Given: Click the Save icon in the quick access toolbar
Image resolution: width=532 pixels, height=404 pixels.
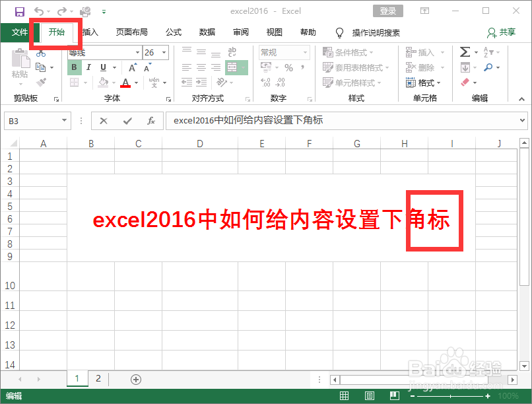Looking at the screenshot, I should click(20, 11).
